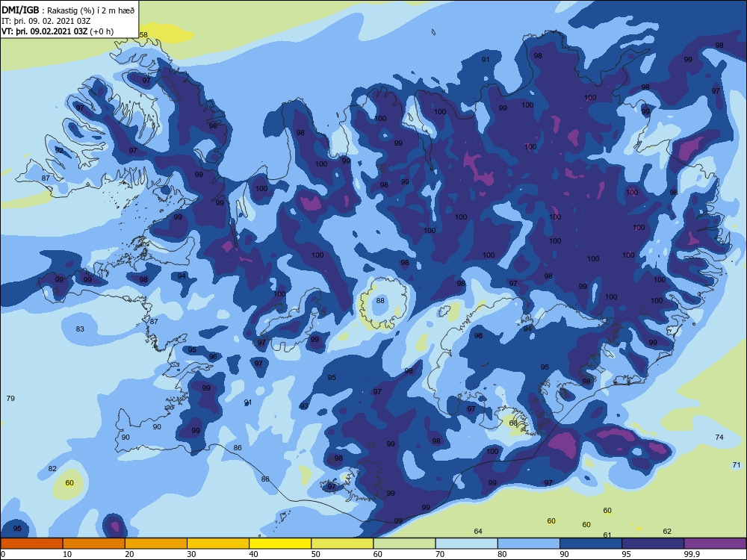Click the purple above-99.9 legend swatch
The image size is (747, 560).
pos(715,544)
